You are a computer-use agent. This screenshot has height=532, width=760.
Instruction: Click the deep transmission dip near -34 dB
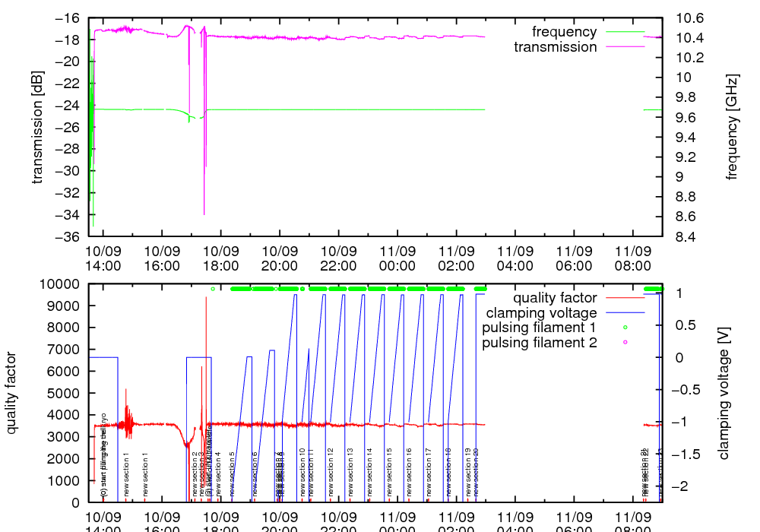click(x=204, y=213)
